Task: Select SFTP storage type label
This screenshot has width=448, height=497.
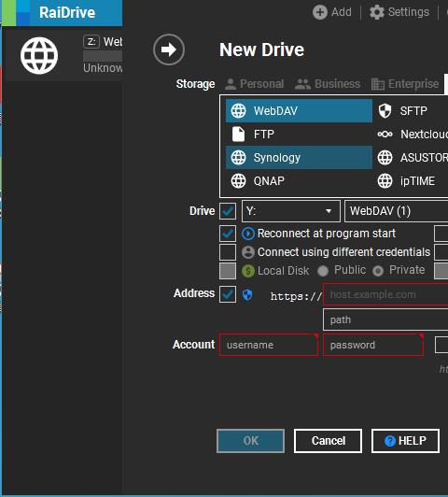Action: tap(413, 111)
